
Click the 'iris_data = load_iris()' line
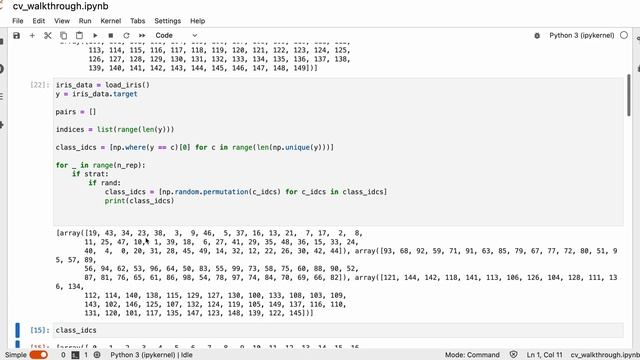pyautogui.click(x=102, y=85)
